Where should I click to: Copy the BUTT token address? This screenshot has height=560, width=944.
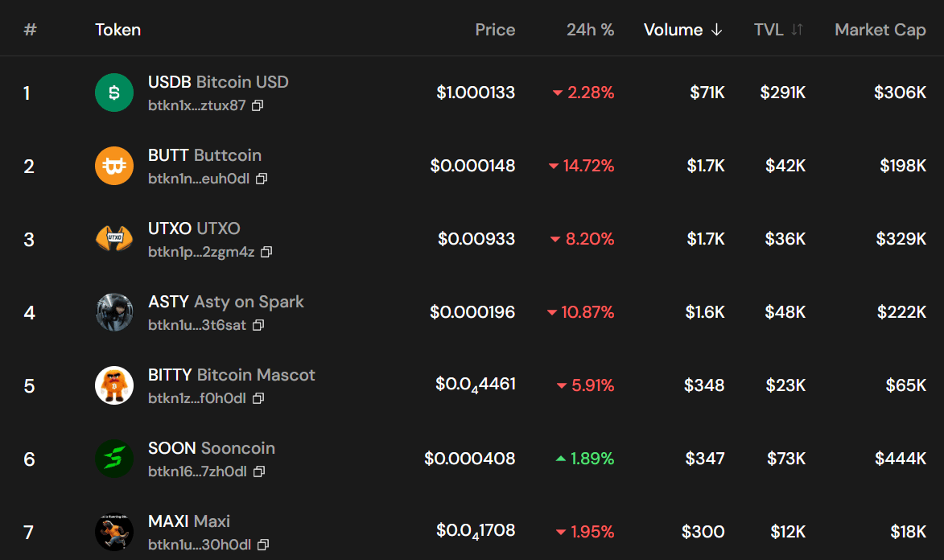click(x=261, y=179)
